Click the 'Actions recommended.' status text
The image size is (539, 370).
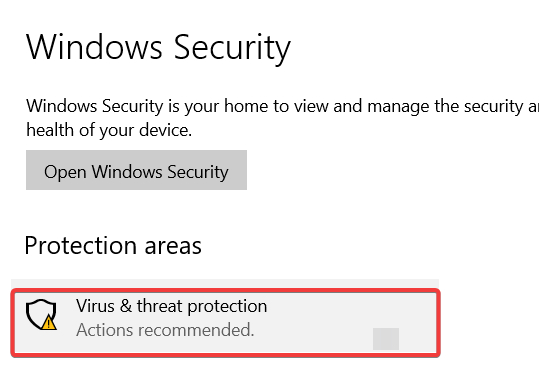click(165, 330)
